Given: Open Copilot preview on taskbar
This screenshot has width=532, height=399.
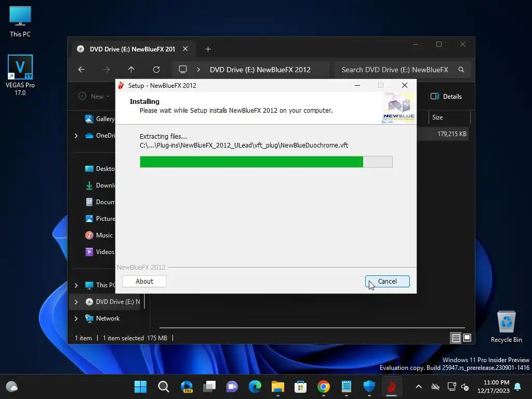Looking at the screenshot, I should click(187, 387).
